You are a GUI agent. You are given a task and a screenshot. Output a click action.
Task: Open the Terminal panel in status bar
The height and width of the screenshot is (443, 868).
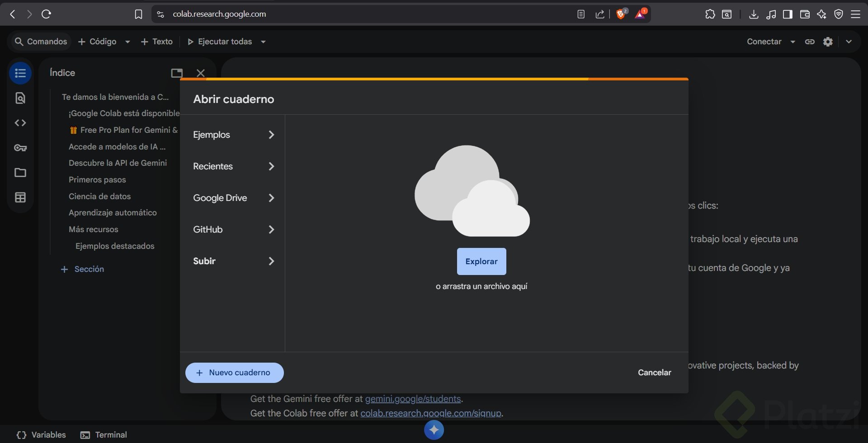pyautogui.click(x=104, y=435)
